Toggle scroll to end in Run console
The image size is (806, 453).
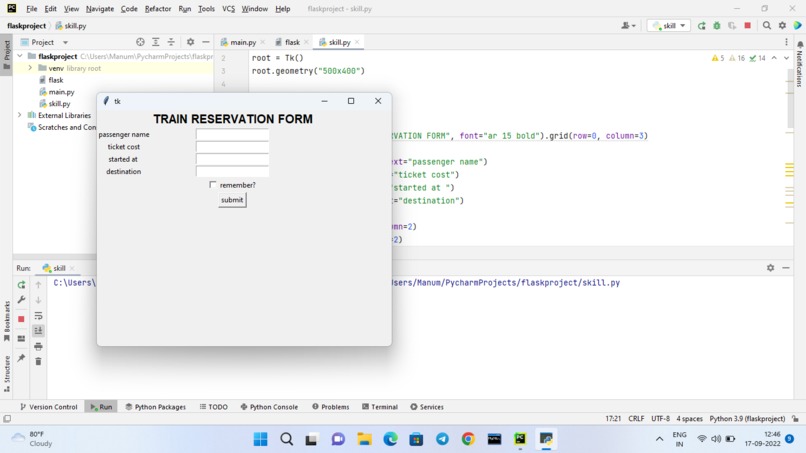[x=38, y=331]
